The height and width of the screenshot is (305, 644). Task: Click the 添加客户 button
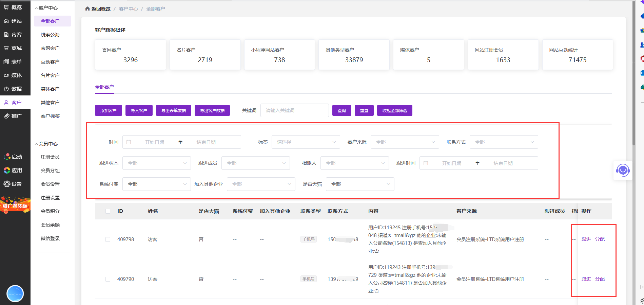click(108, 110)
